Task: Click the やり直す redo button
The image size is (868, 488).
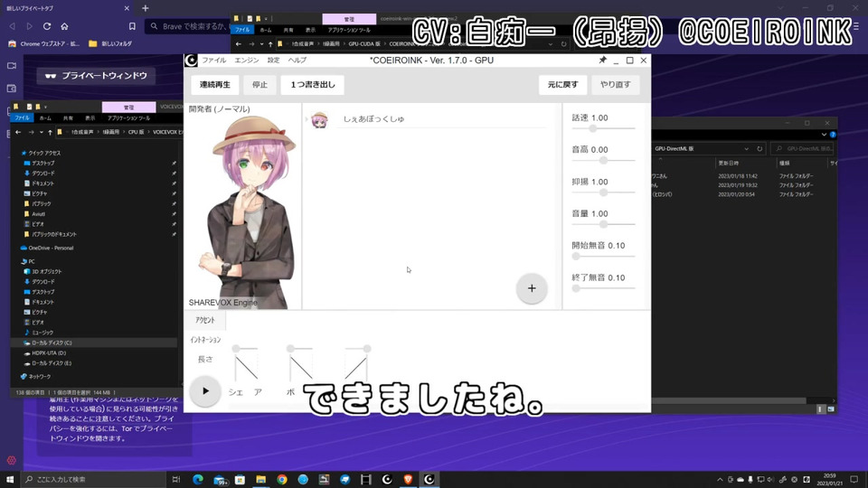Action: coord(615,85)
